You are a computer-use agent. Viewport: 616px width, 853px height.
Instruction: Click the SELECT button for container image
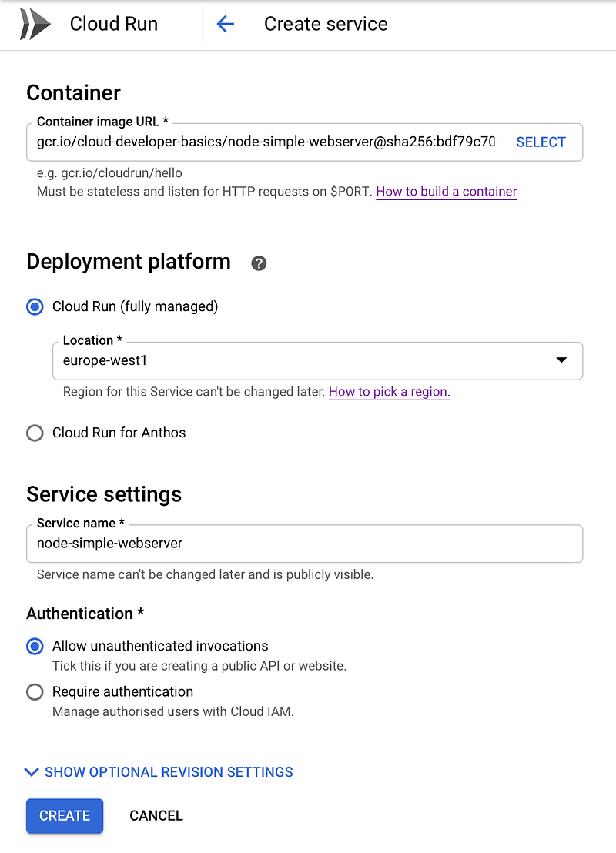click(541, 142)
